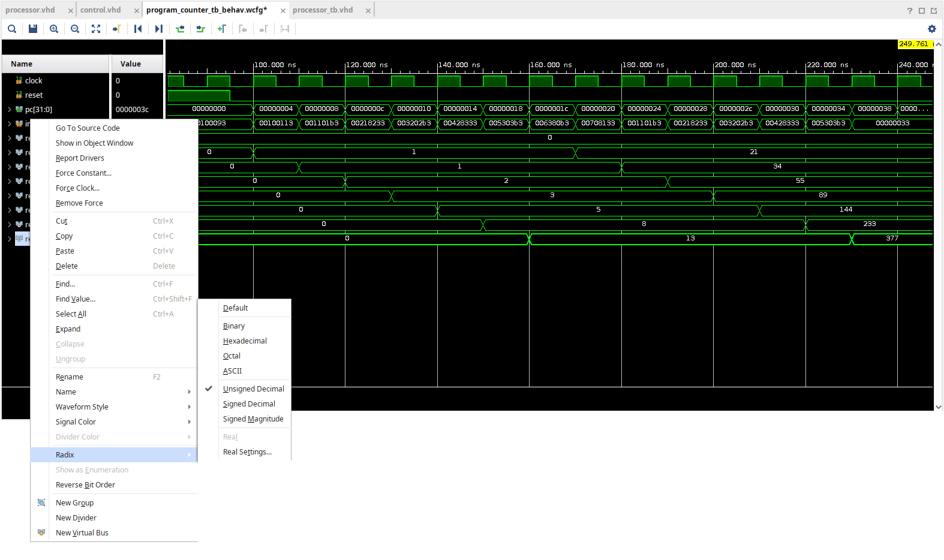Viewport: 944px width, 560px height.
Task: Save the waveform configuration
Action: (x=33, y=29)
